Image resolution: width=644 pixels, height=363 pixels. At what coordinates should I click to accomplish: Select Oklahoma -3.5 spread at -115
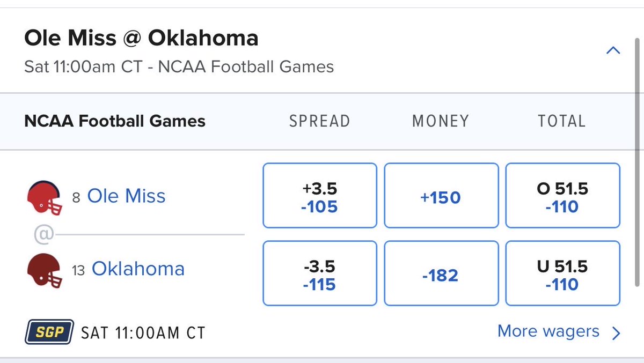pos(320,273)
